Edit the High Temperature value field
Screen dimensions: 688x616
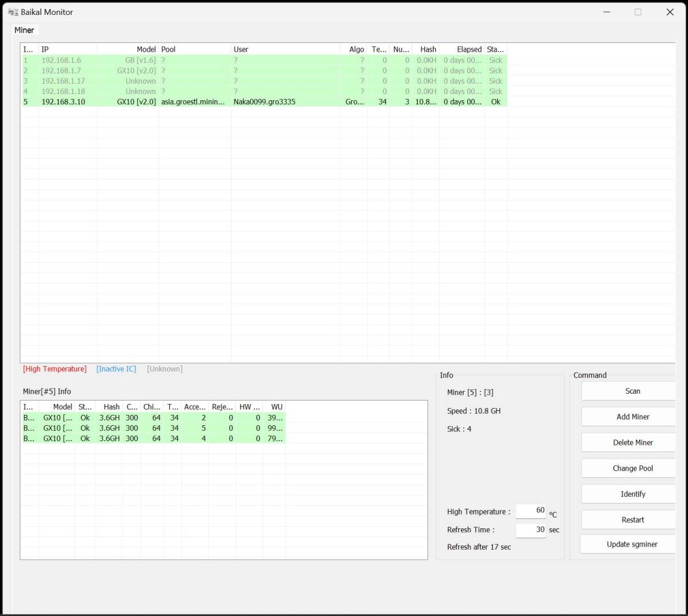tap(531, 511)
